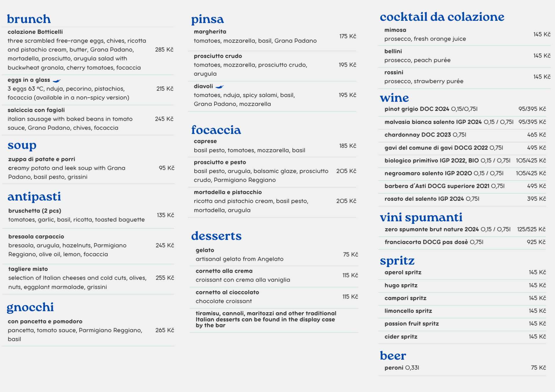Select the tagliere misto item name
Screen dimensions: 555x392
pyautogui.click(x=28, y=269)
